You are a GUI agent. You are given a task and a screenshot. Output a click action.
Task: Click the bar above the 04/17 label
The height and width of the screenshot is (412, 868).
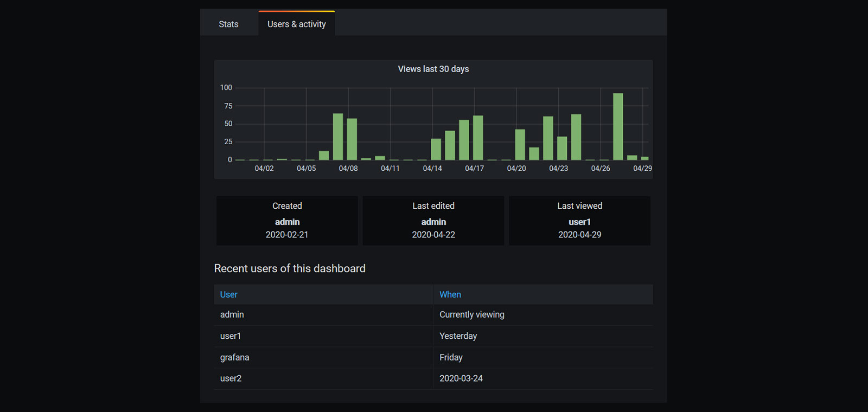click(x=478, y=138)
